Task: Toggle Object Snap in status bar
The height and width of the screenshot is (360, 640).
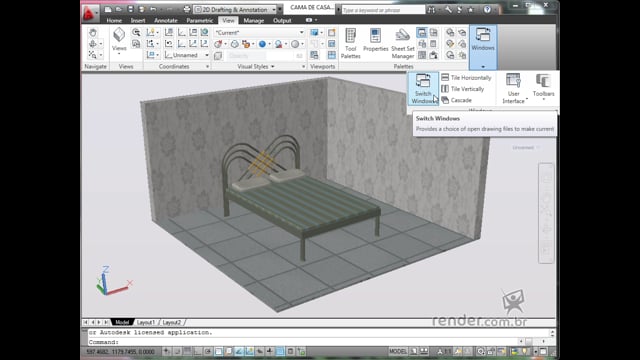Action: [218, 351]
